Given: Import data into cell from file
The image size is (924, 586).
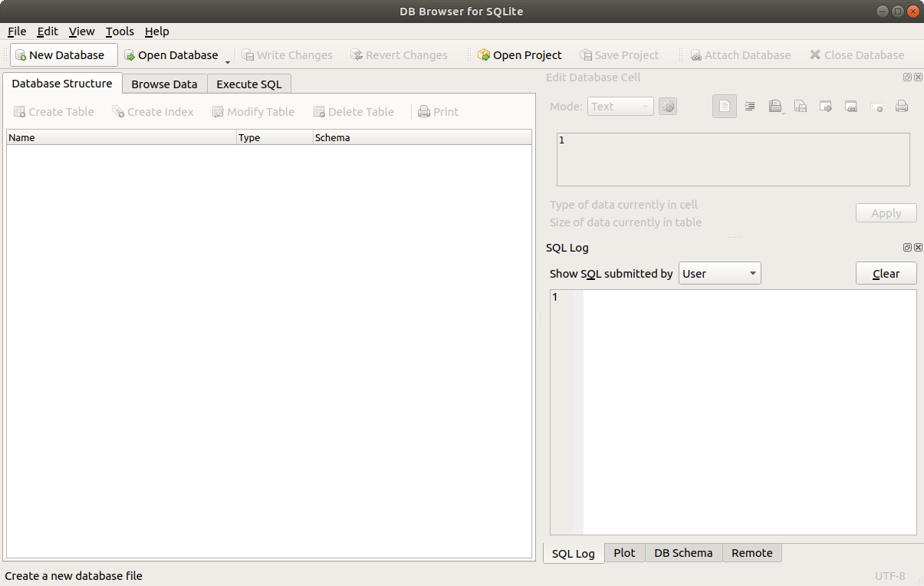Looking at the screenshot, I should coord(775,106).
